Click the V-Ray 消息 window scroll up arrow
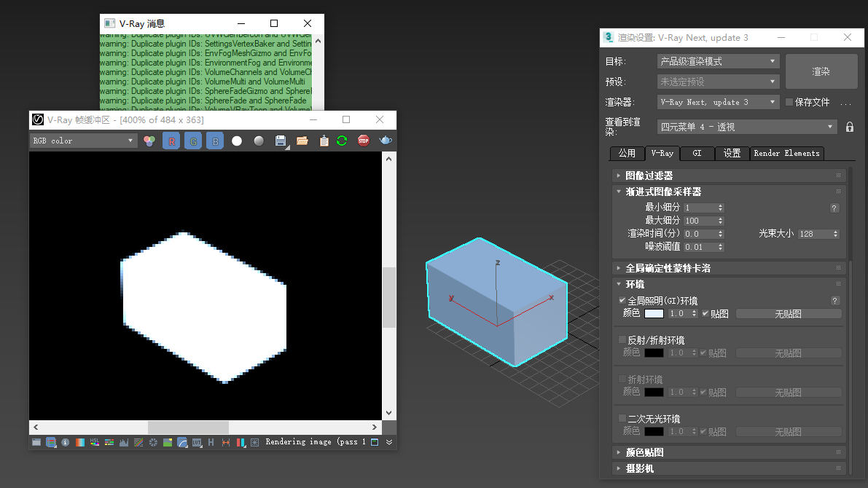The image size is (868, 488). (318, 41)
